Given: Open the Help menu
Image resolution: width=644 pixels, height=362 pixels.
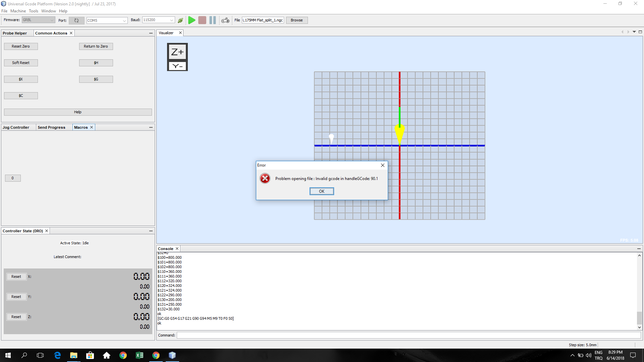Looking at the screenshot, I should [63, 11].
